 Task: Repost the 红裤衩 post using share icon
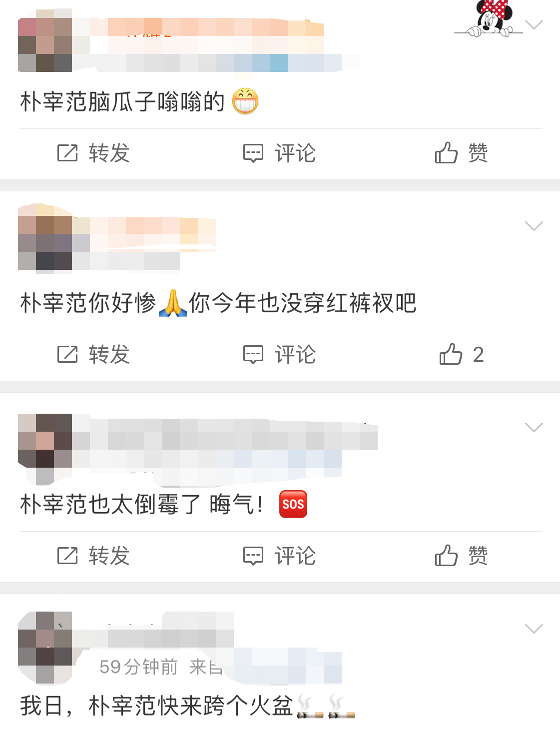[x=67, y=354]
